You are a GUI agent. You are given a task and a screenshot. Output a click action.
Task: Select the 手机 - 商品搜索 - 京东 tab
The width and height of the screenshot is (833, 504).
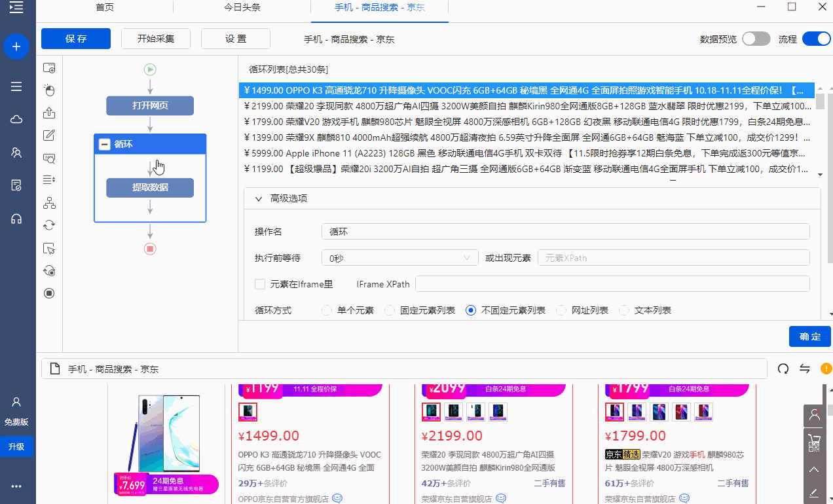[x=380, y=7]
